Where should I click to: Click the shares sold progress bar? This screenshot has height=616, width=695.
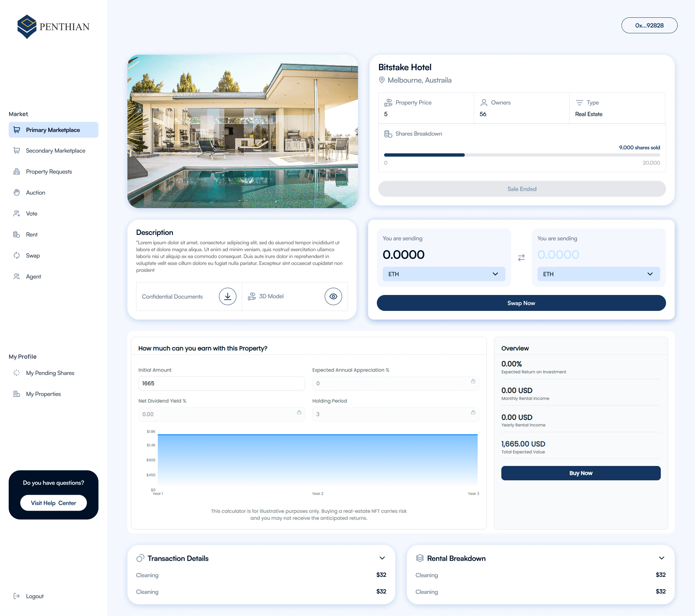[x=522, y=155]
